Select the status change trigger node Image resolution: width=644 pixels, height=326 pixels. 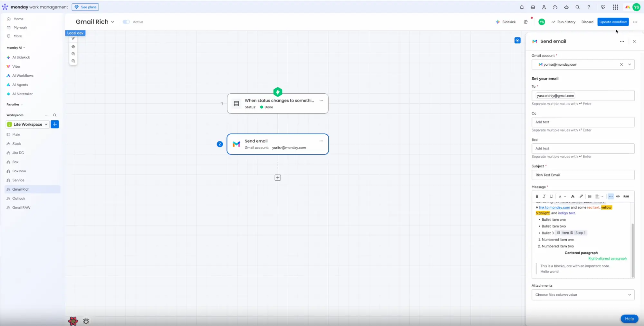(x=278, y=103)
